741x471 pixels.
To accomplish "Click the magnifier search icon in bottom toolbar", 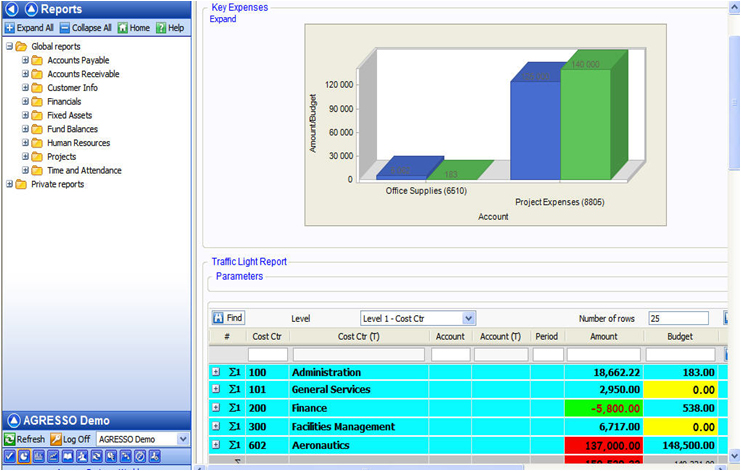I will pyautogui.click(x=112, y=456).
